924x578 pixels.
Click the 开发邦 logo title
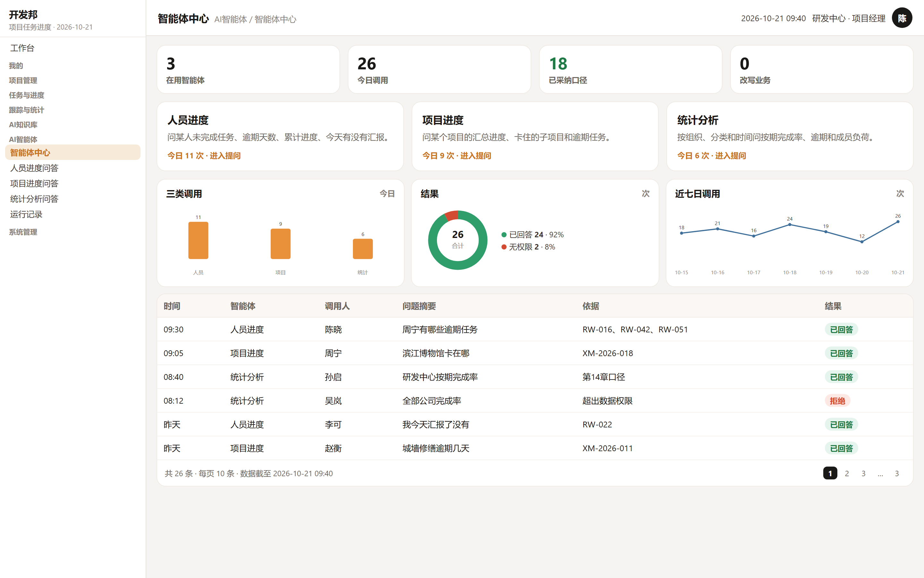click(23, 14)
